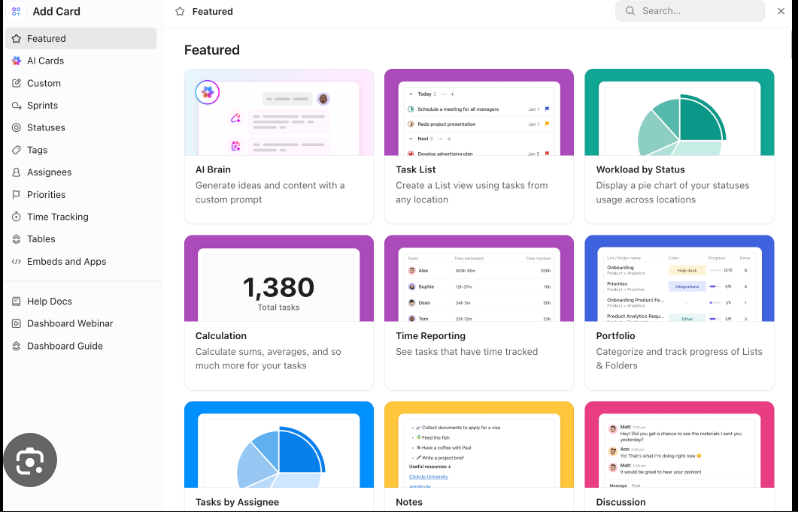Select the AI Brain card thumbnail
This screenshot has height=512, width=798.
point(279,112)
